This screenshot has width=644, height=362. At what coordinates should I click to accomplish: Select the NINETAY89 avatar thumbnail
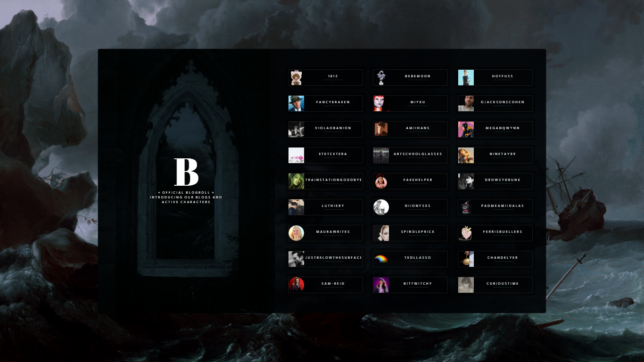coord(466,155)
